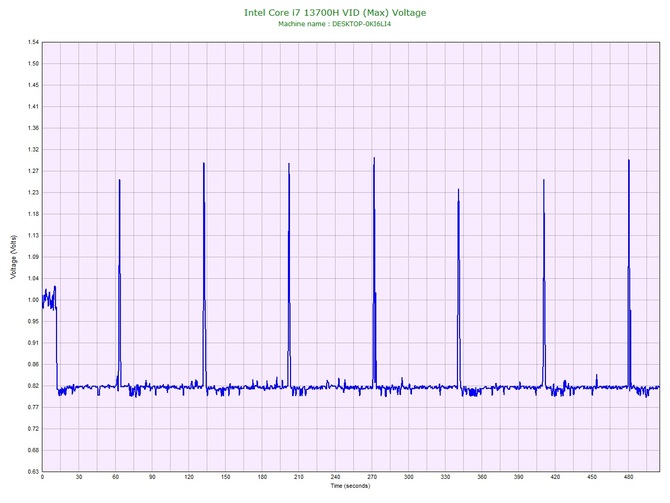The width and height of the screenshot is (670, 503).
Task: Click the 240 time axis tick label
Action: pyautogui.click(x=335, y=477)
